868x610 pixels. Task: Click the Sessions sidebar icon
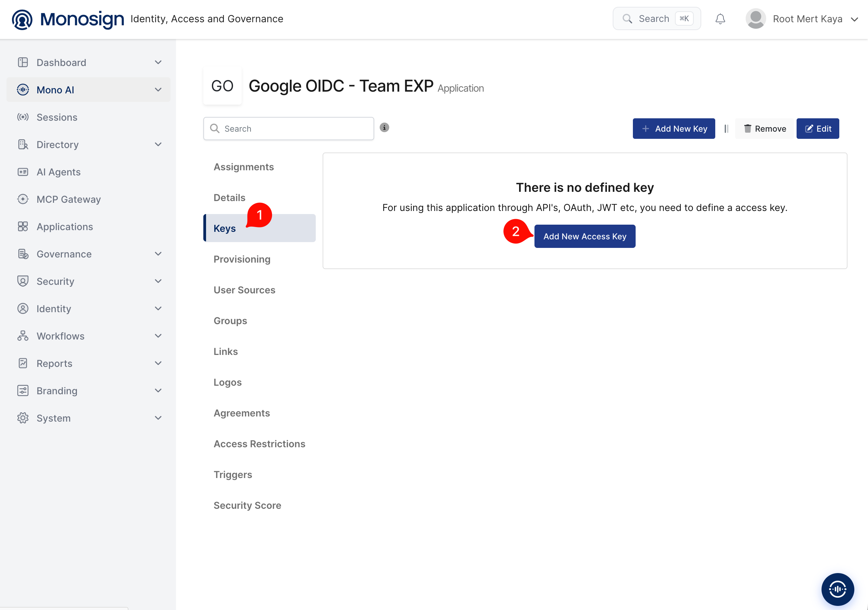(23, 117)
